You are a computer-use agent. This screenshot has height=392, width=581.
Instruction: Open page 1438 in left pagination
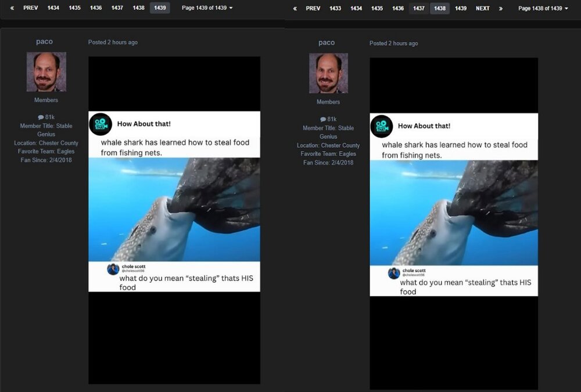coord(139,8)
